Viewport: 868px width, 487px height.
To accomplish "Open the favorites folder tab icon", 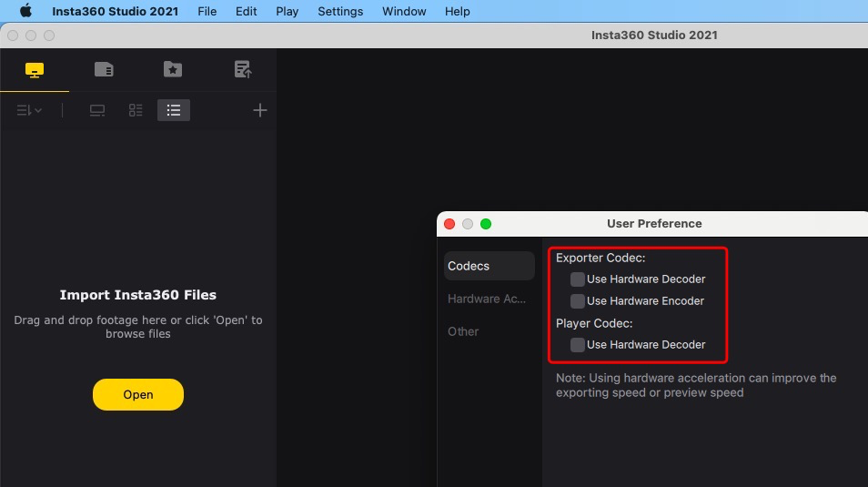I will [x=173, y=69].
